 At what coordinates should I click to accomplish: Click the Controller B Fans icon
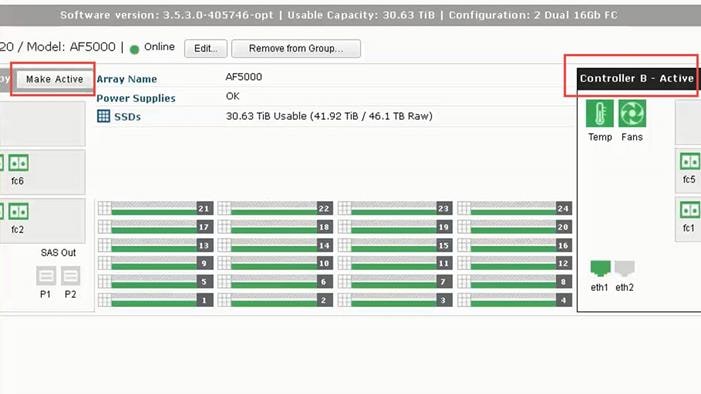click(x=632, y=114)
